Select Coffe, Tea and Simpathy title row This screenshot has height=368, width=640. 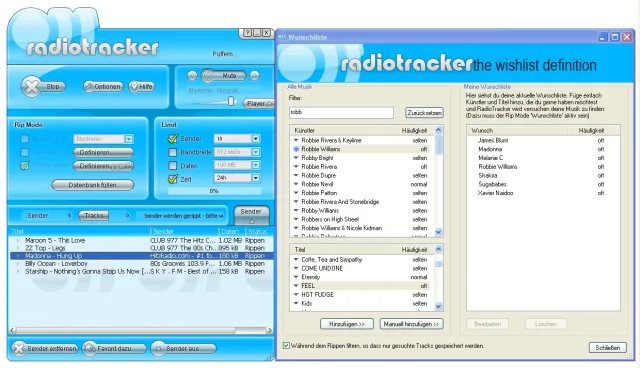click(x=360, y=259)
